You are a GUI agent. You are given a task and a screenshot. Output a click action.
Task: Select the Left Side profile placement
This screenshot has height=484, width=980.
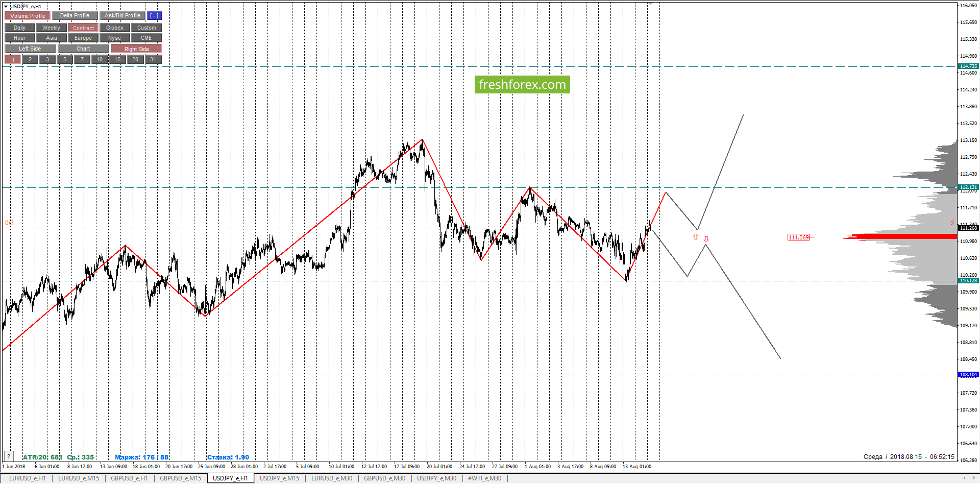point(30,49)
